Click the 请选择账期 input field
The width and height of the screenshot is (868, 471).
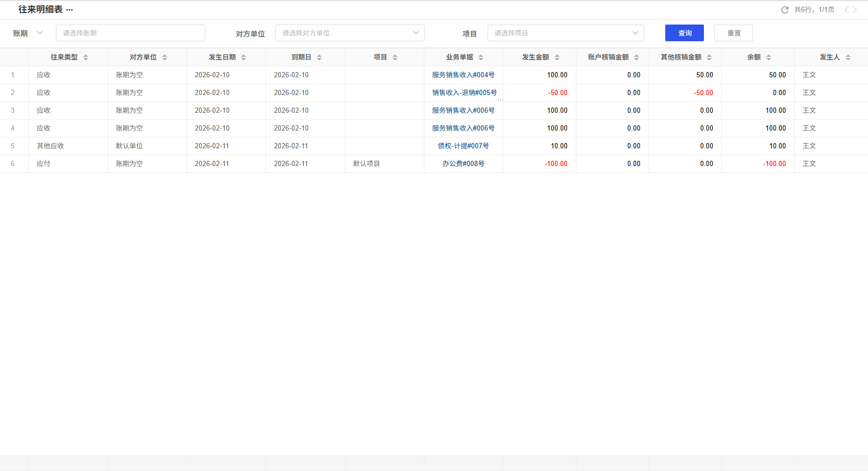tap(130, 33)
